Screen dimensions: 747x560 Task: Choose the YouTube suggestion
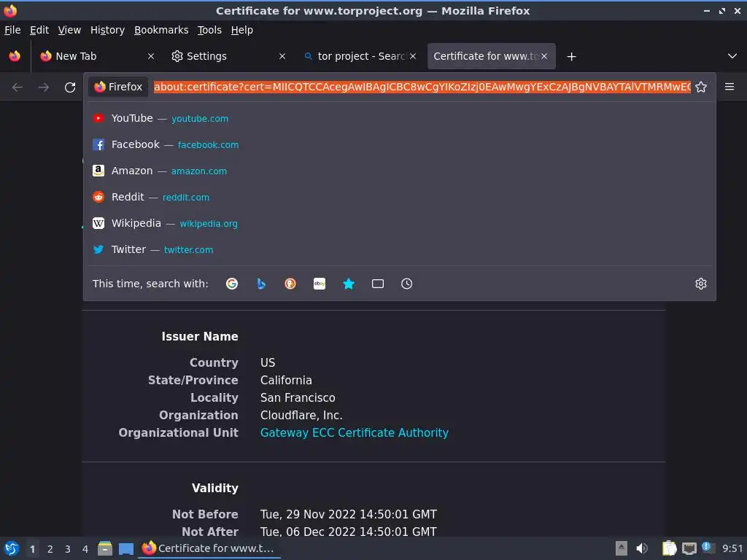pyautogui.click(x=400, y=119)
